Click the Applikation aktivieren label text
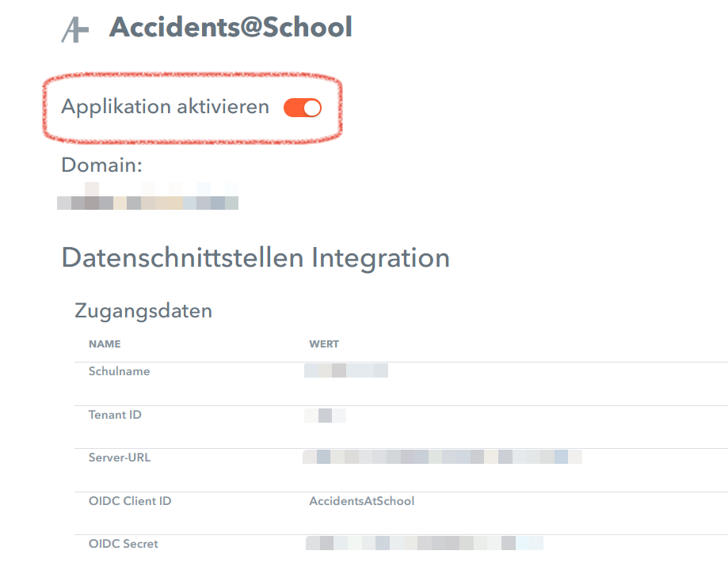The height and width of the screenshot is (581, 728). pos(166,107)
